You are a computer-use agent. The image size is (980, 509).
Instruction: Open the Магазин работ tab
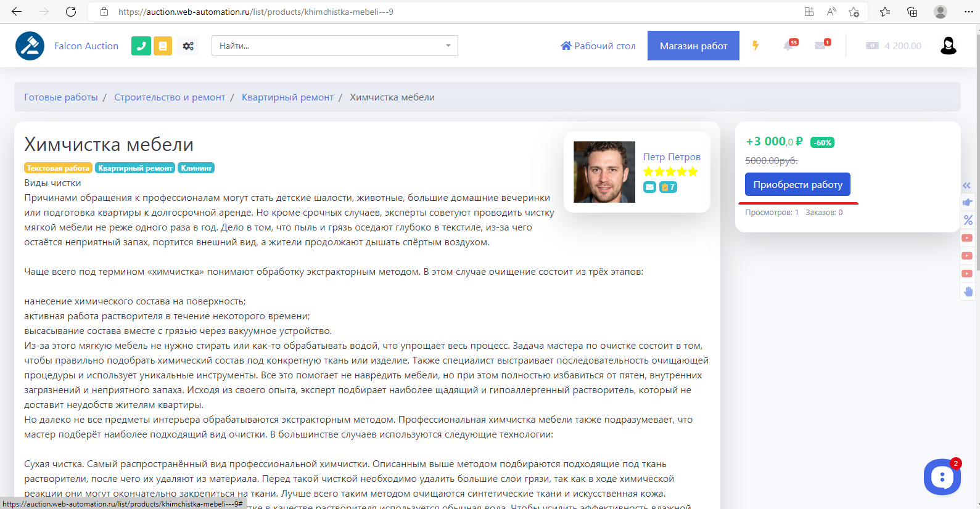(x=693, y=46)
